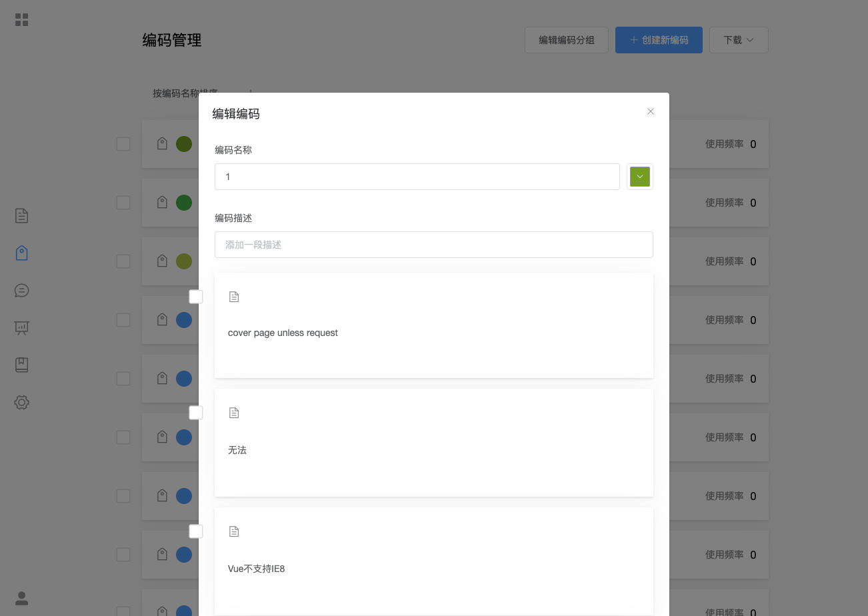Click the 编码管理 page heading
Image resolution: width=868 pixels, height=616 pixels.
tap(172, 40)
